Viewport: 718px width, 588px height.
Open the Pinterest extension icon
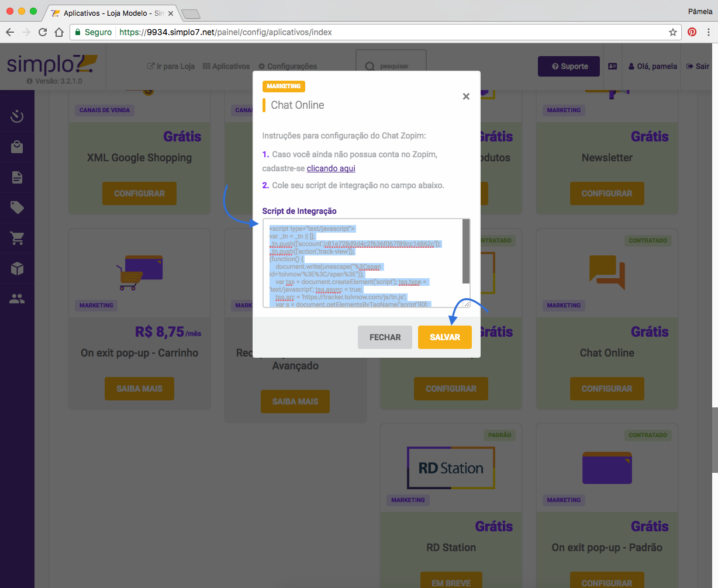click(x=692, y=32)
